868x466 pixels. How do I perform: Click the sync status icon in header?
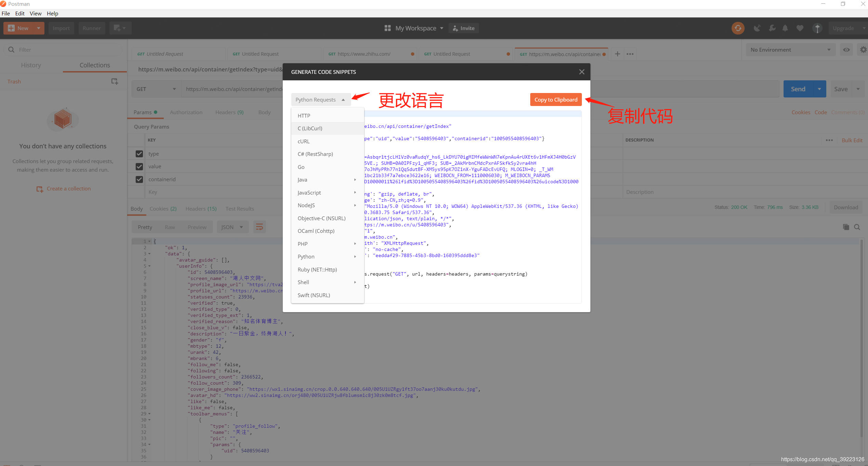[x=738, y=28]
